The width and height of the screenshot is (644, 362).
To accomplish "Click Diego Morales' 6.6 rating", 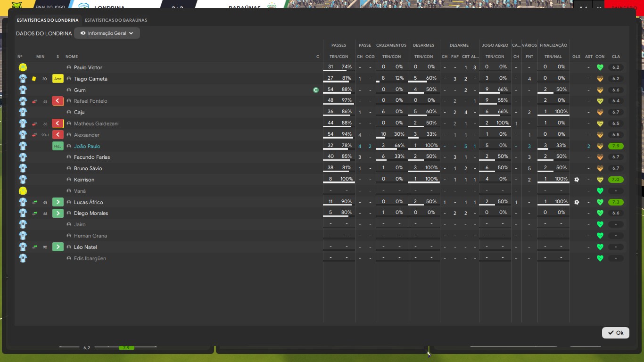I will [x=616, y=213].
